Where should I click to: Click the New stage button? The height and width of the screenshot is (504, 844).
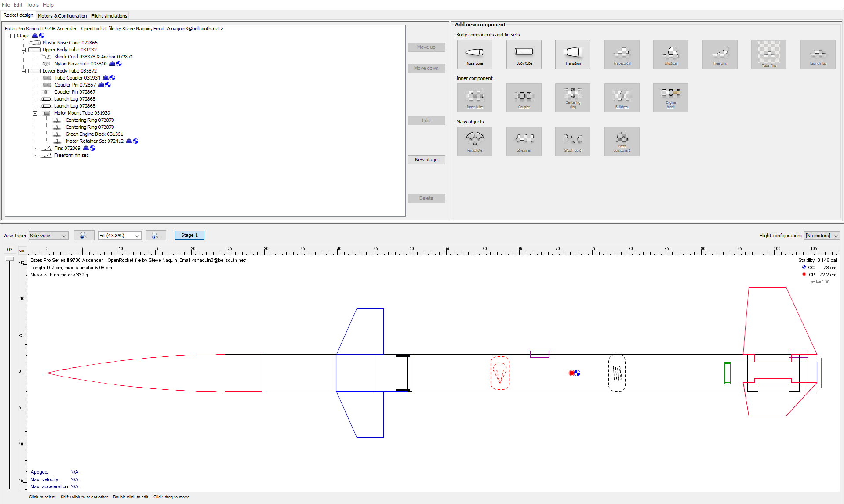426,160
